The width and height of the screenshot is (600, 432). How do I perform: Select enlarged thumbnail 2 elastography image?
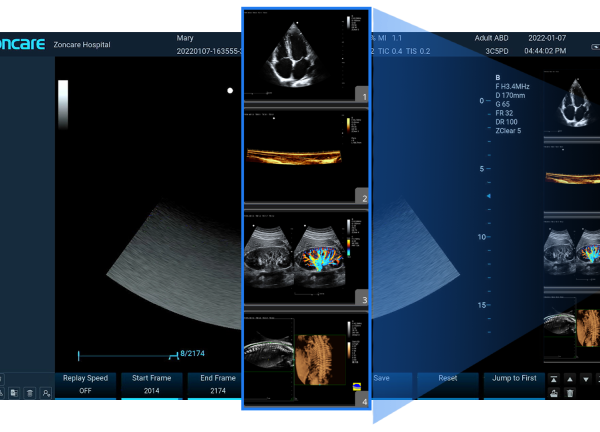(306, 156)
